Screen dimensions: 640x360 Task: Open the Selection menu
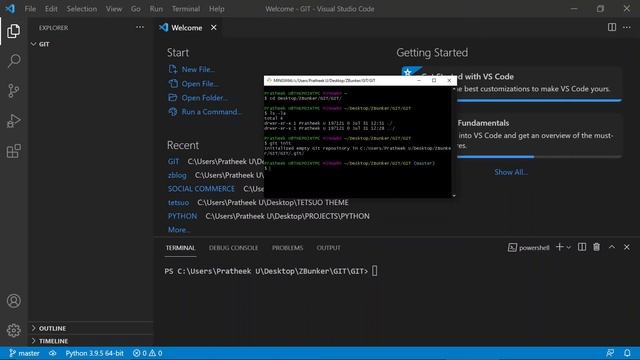pyautogui.click(x=82, y=9)
